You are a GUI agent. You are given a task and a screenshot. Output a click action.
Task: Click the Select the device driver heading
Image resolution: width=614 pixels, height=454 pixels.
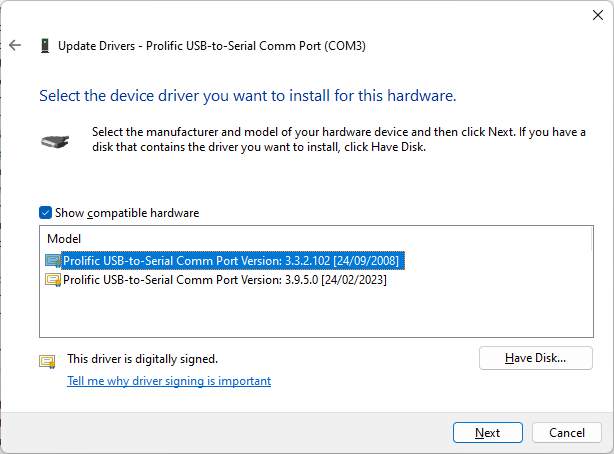(248, 96)
